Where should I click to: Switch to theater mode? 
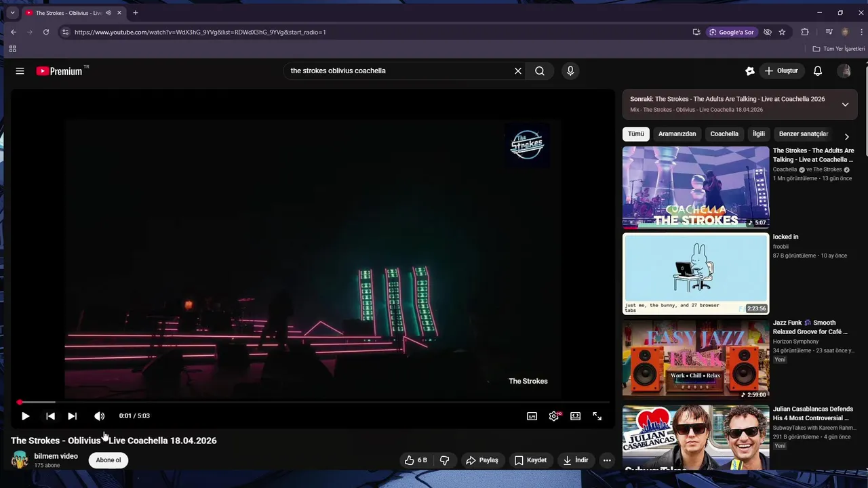coord(576,416)
